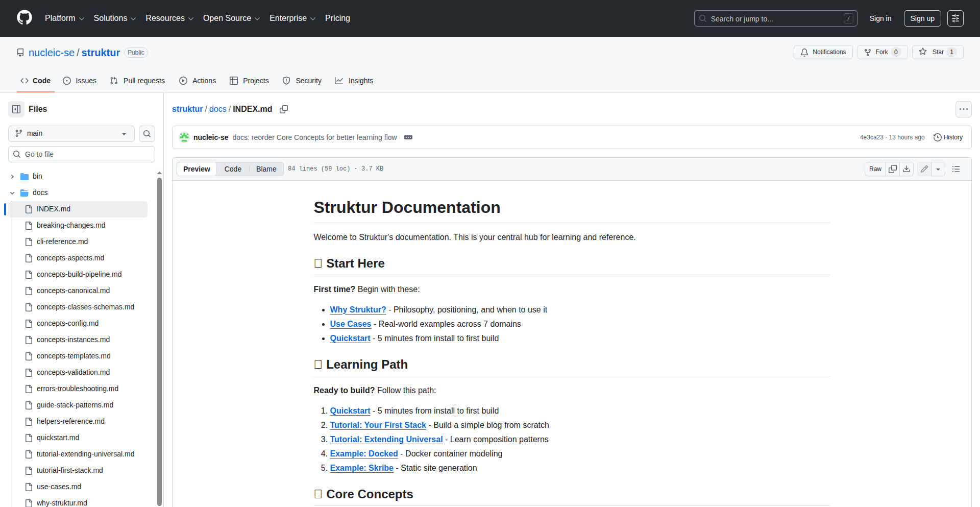Viewport: 980px width, 507px height.
Task: Open the document outline icon
Action: pyautogui.click(x=956, y=169)
